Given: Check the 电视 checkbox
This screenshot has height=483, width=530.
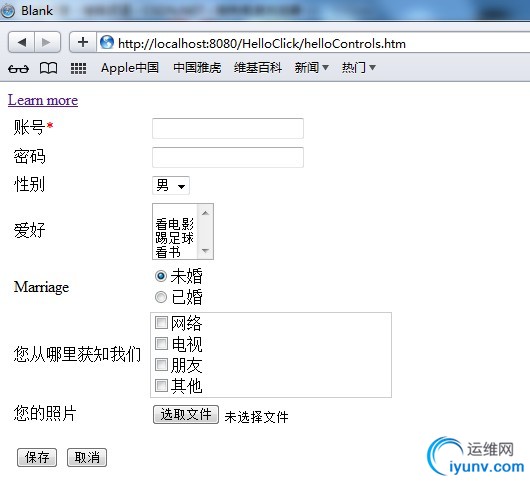Looking at the screenshot, I should 161,343.
